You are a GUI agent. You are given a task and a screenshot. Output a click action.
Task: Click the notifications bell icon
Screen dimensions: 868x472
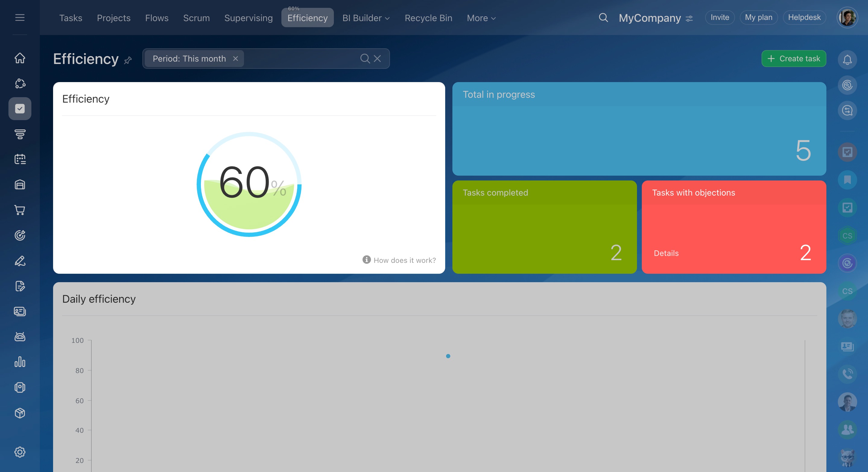tap(847, 60)
